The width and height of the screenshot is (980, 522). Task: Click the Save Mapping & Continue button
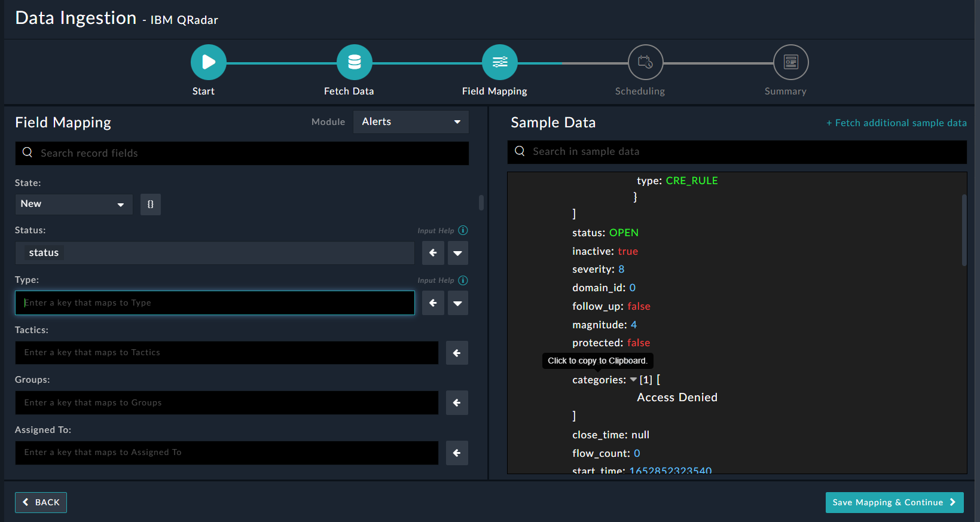click(894, 502)
